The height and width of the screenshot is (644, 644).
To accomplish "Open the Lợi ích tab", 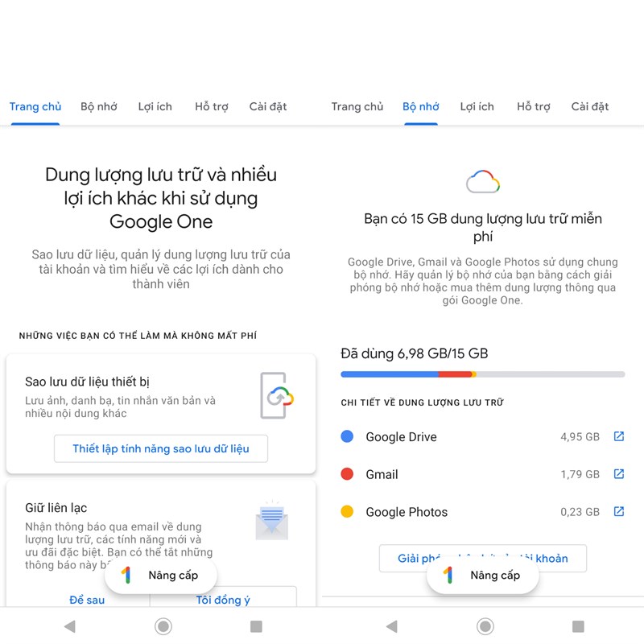I will [x=155, y=106].
